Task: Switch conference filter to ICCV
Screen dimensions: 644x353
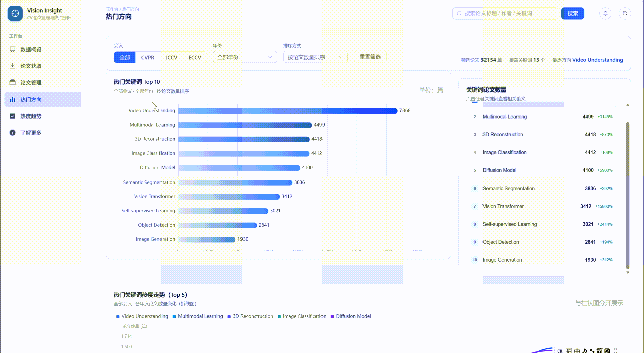Action: (x=172, y=57)
